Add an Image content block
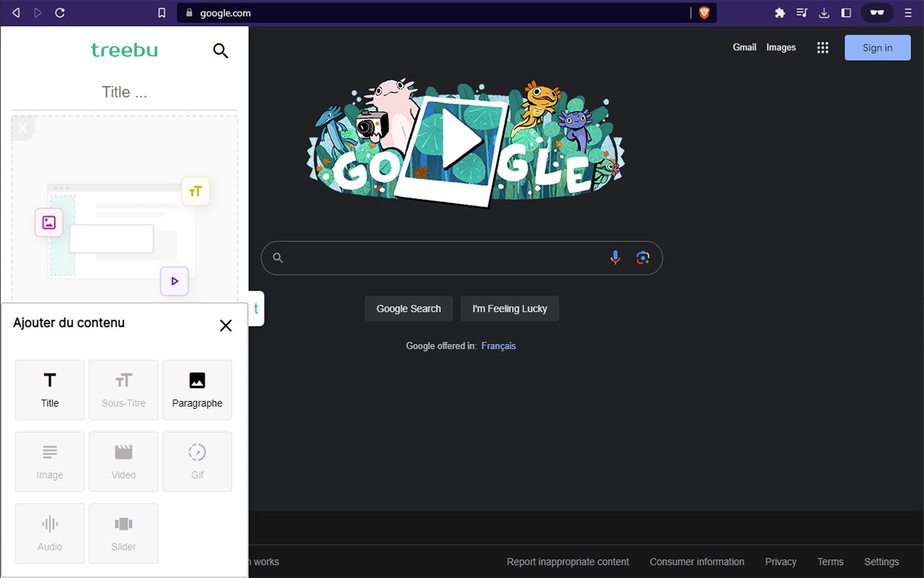924x578 pixels. pyautogui.click(x=50, y=462)
